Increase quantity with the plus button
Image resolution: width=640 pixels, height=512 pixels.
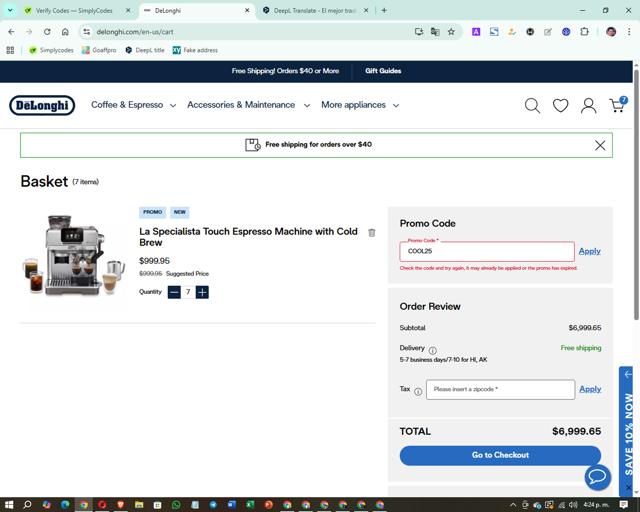(x=202, y=292)
